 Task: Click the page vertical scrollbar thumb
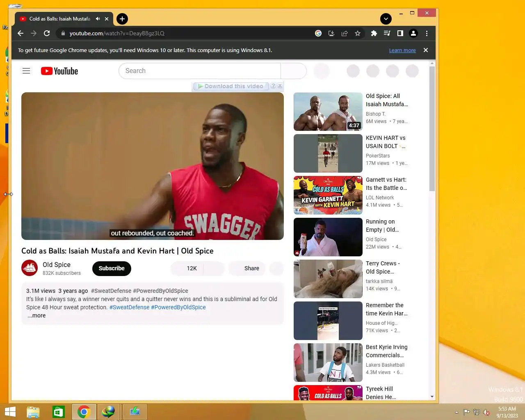[432, 128]
